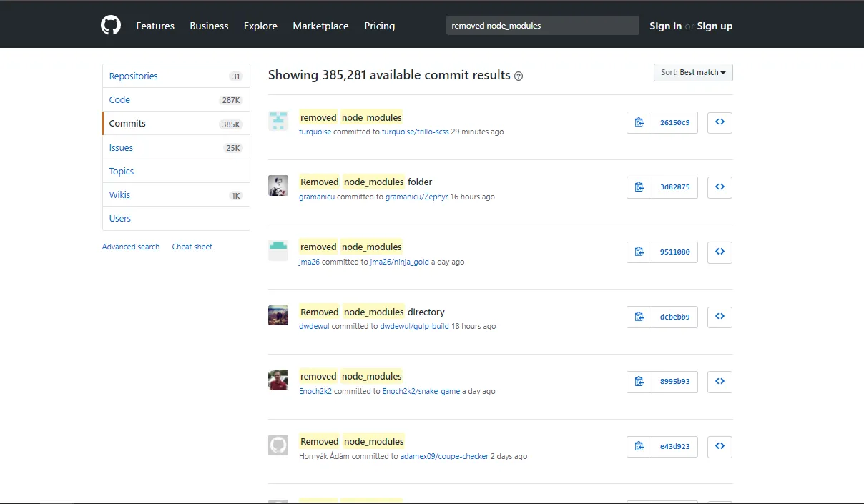This screenshot has width=864, height=504.
Task: Filter results by Repositories
Action: click(x=176, y=76)
